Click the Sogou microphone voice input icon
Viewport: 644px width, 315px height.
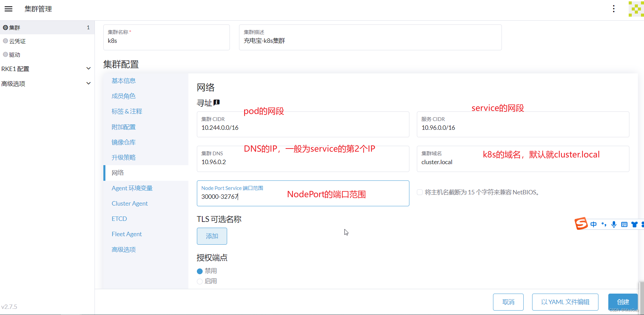tap(614, 224)
